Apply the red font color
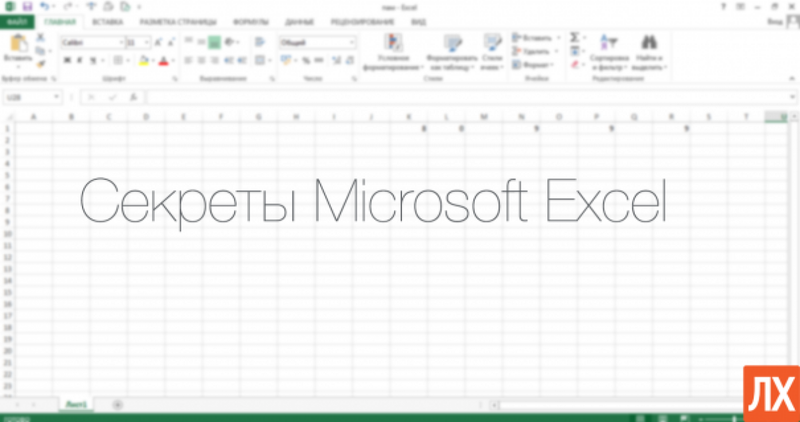The width and height of the screenshot is (800, 422). [x=163, y=61]
